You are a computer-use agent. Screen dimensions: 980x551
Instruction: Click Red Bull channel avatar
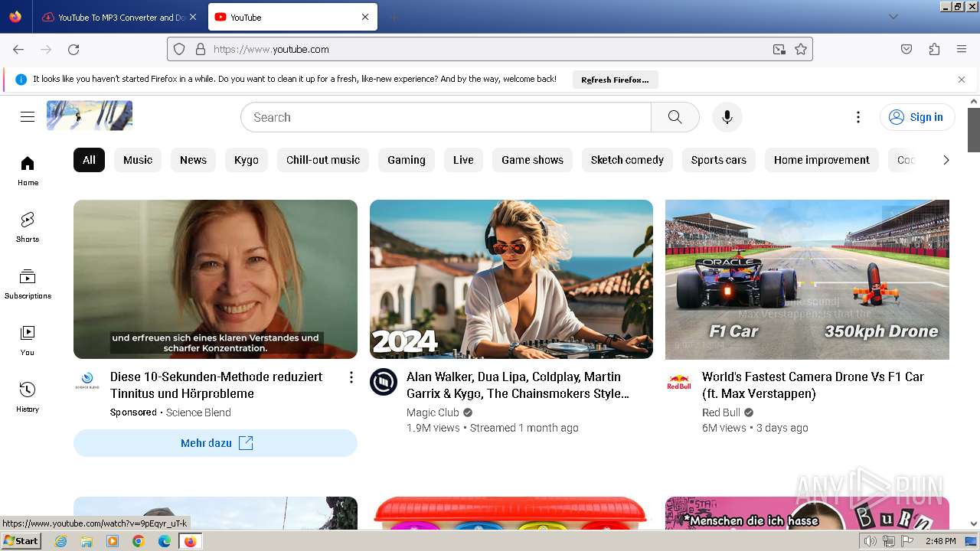click(679, 382)
